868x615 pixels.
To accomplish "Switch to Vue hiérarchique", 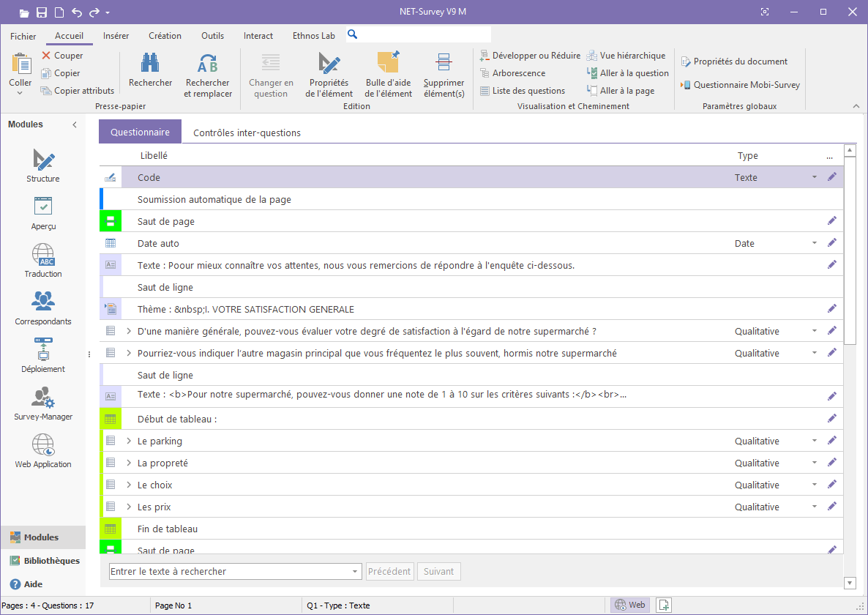I will (626, 56).
